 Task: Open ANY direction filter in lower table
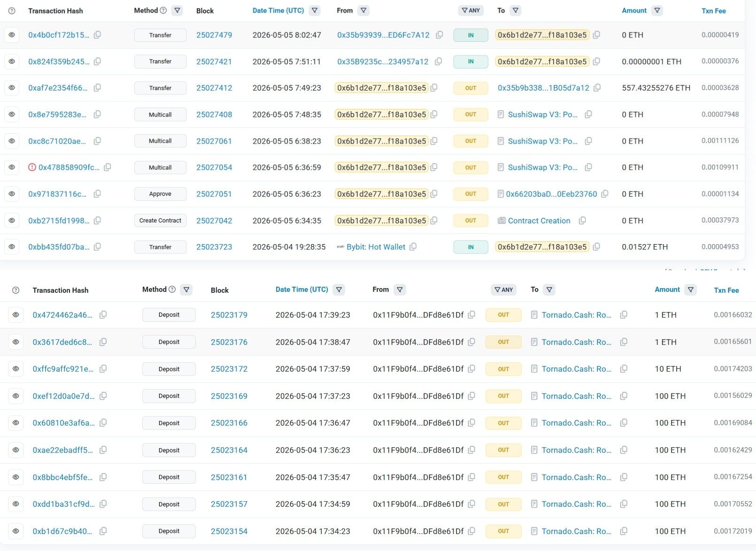pyautogui.click(x=503, y=290)
